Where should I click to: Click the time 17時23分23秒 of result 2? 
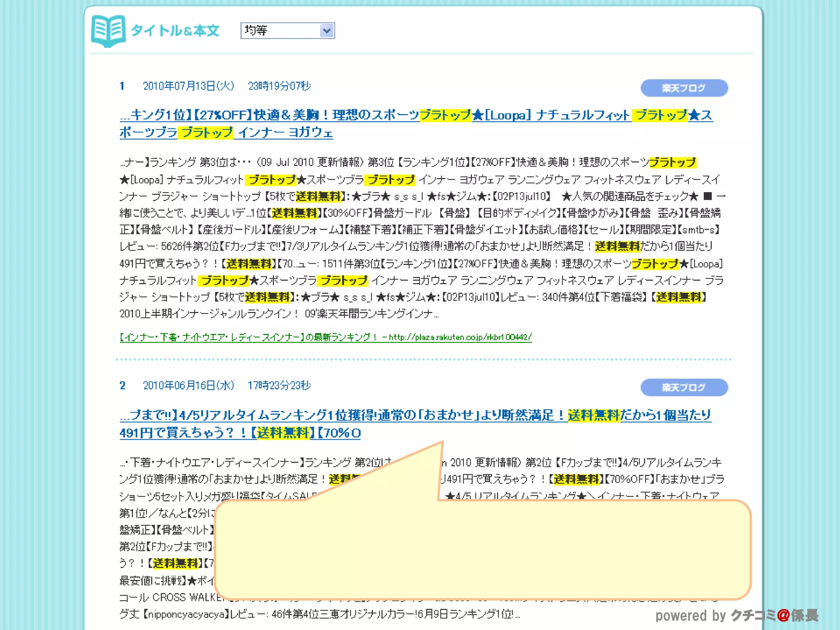[x=279, y=386]
